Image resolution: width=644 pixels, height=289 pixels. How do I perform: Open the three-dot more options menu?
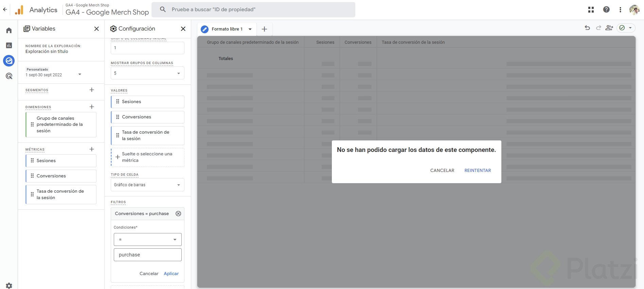click(x=620, y=10)
